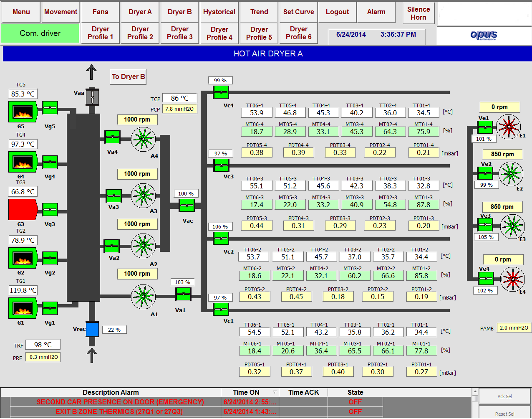Select the G1 burner flame icon

23,308
